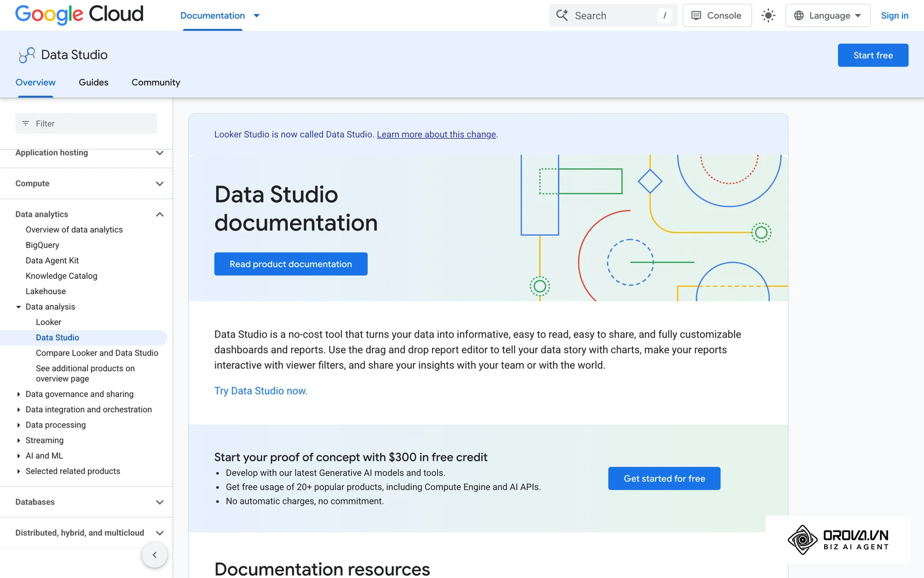Click into the Search field
Screen dimensions: 924x578
coord(613,16)
